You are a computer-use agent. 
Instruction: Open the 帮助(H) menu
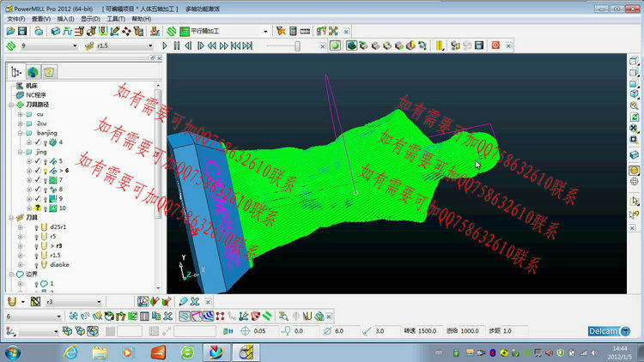tap(142, 19)
